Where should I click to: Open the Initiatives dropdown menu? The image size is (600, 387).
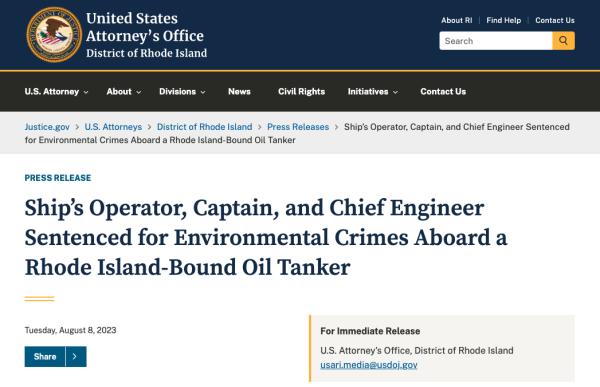(x=373, y=91)
